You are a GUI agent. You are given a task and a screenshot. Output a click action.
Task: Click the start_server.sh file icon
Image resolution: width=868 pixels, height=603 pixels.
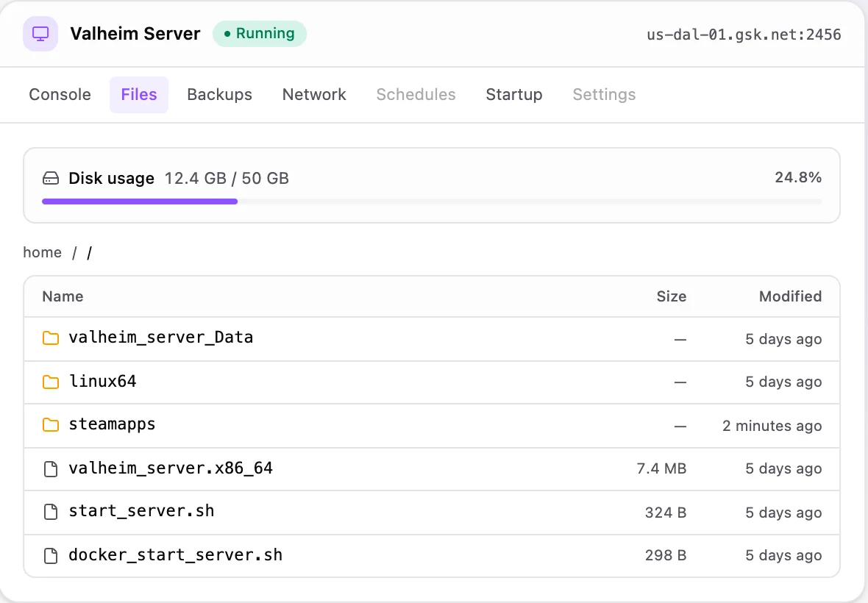click(x=50, y=512)
